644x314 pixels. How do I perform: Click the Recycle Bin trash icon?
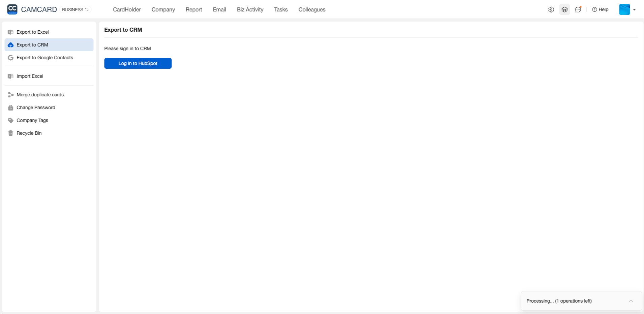tap(10, 133)
